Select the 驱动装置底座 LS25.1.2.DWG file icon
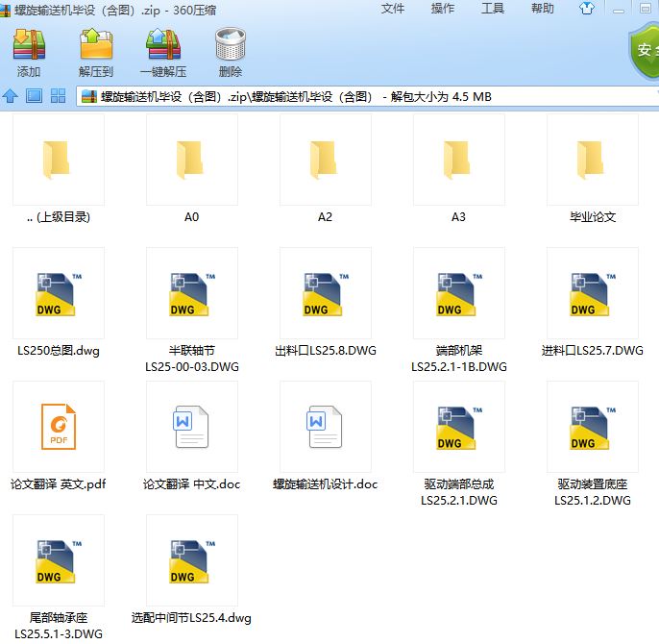Viewport: 659px width, 644px height. [593, 427]
